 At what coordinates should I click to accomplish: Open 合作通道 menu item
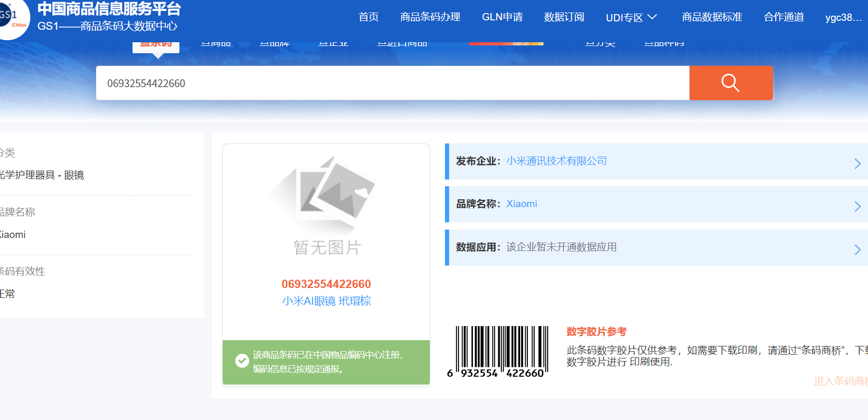[784, 17]
